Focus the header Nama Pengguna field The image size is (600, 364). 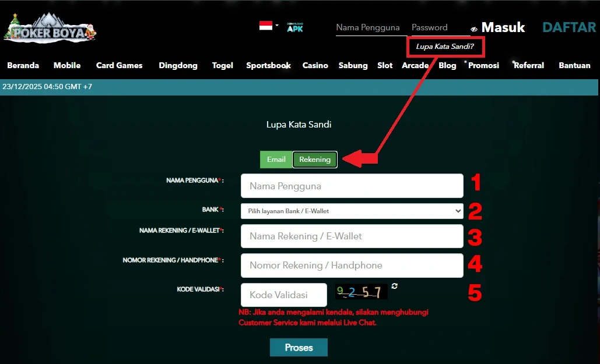click(369, 27)
